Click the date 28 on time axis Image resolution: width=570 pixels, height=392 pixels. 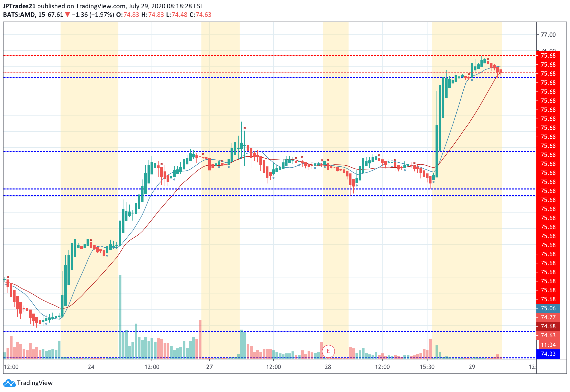(328, 367)
